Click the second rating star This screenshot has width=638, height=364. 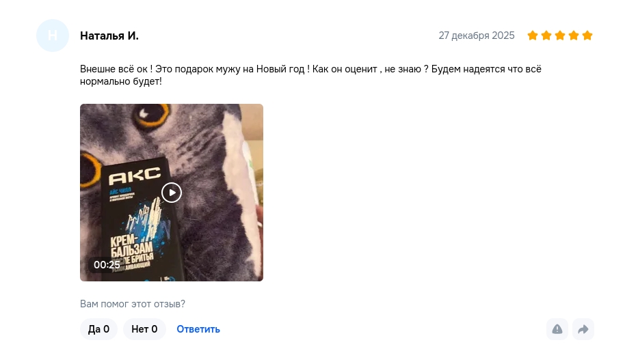(x=546, y=36)
